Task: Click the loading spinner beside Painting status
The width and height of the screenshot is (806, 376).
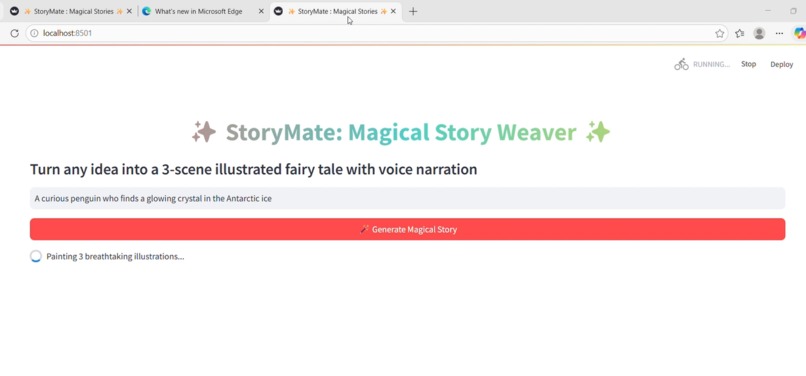Action: coord(35,256)
